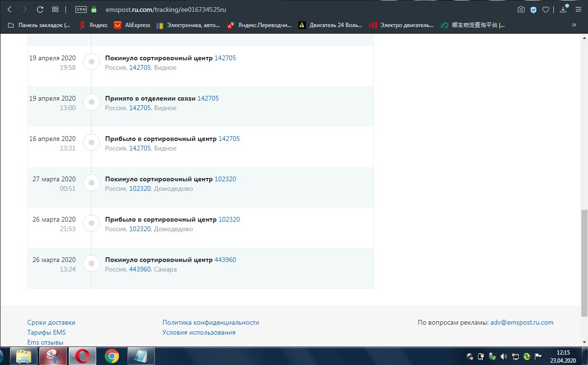Image resolution: width=588 pixels, height=365 pixels.
Task: Open Easy Setup settings icon
Action: tap(579, 9)
